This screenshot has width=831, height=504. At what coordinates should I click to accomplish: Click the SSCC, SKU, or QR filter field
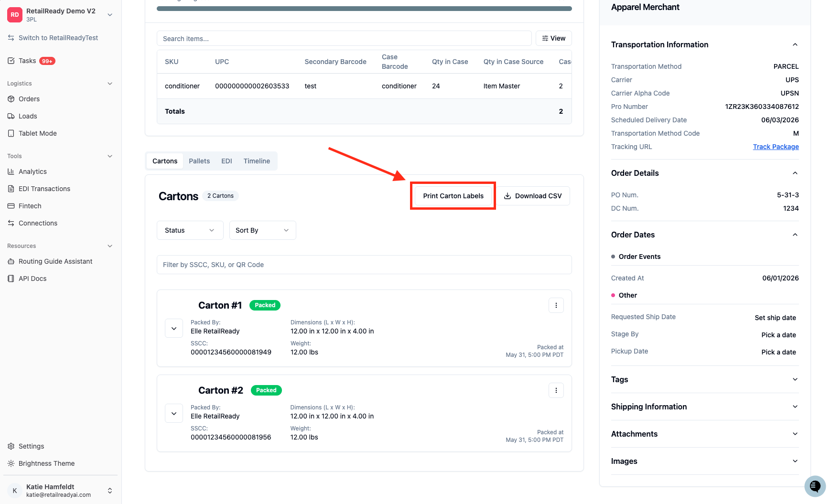pos(364,265)
